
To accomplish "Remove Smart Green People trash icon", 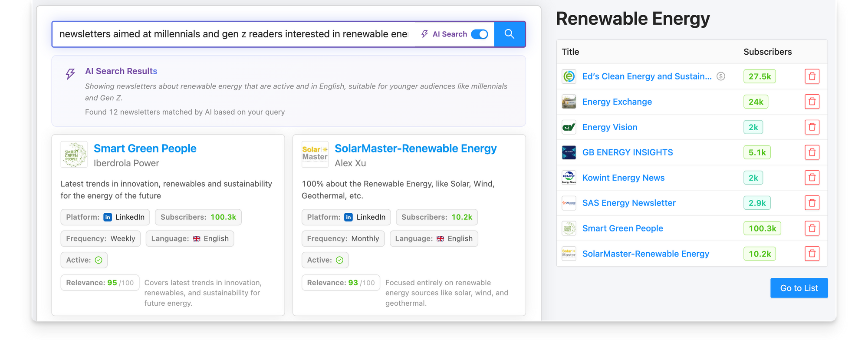I will point(812,228).
